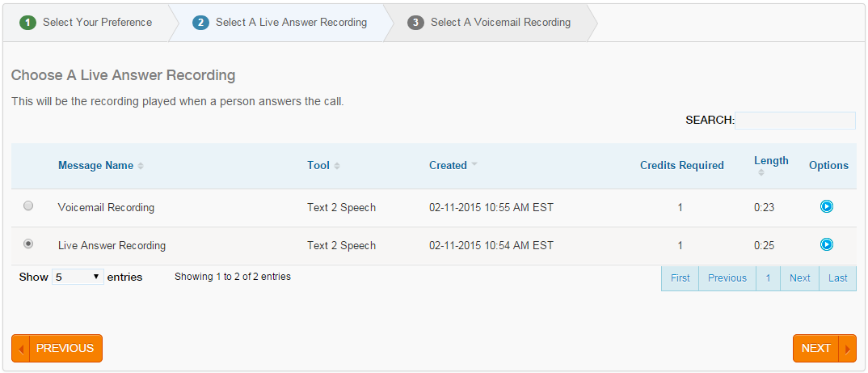The width and height of the screenshot is (868, 373).
Task: Click the Previous pagination button
Action: click(x=727, y=278)
